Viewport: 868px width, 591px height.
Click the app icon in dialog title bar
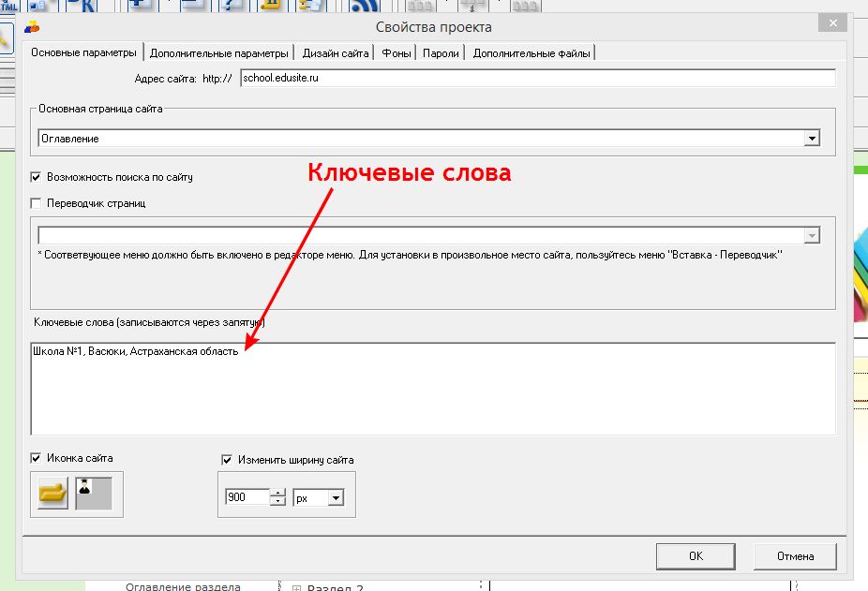(33, 26)
